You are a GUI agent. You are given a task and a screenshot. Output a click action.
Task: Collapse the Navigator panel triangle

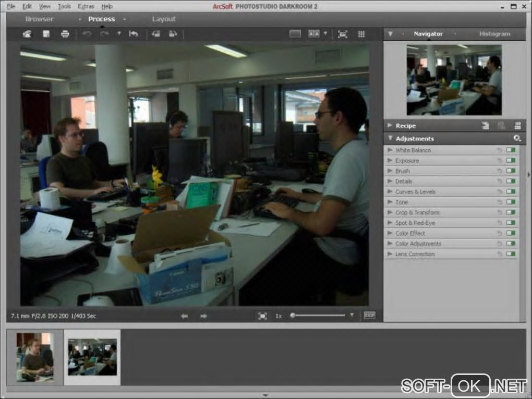click(391, 34)
